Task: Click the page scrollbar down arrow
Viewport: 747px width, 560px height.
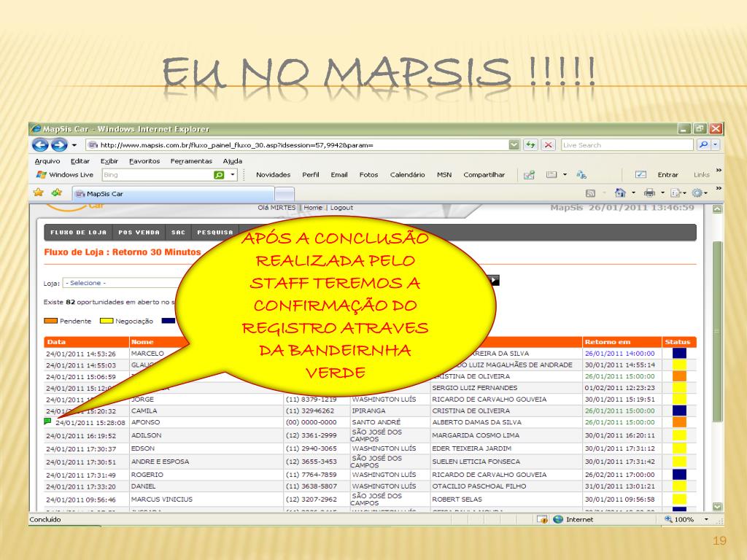Action: pyautogui.click(x=717, y=507)
